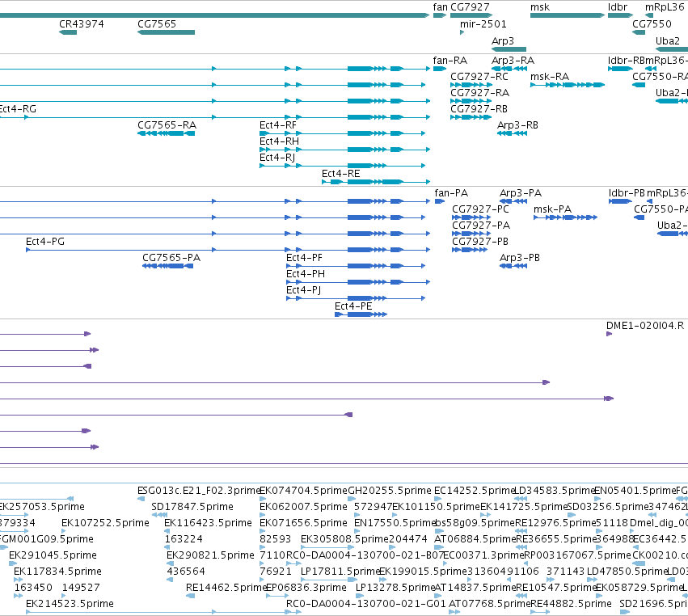Click EST GH20255.5prime
The height and width of the screenshot is (616, 688).
390,490
